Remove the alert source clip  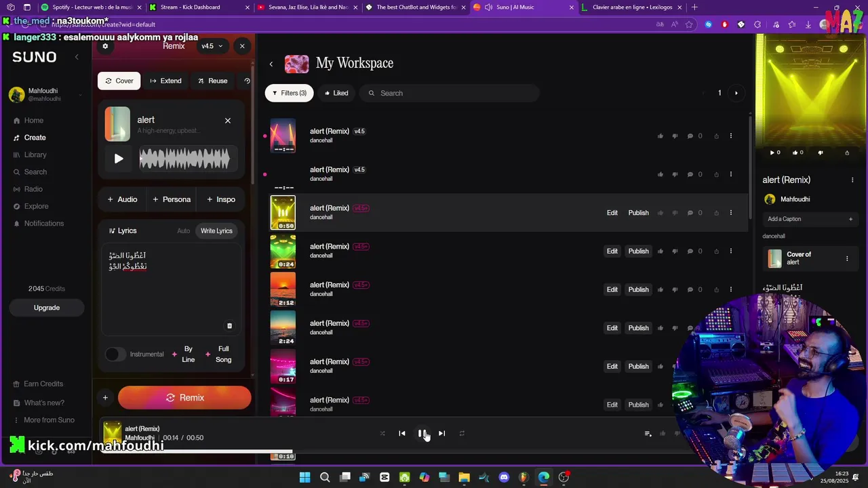(228, 121)
